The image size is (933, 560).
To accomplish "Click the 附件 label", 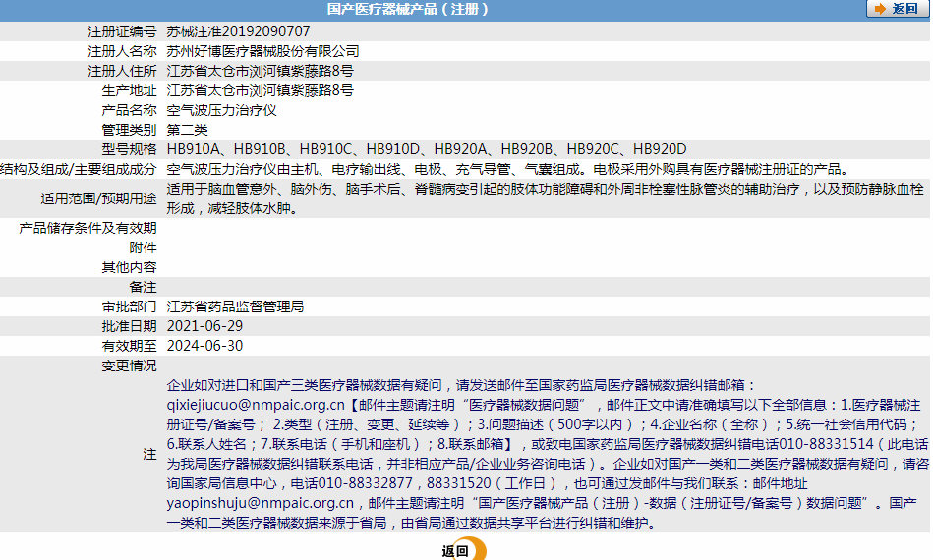I will (x=143, y=248).
